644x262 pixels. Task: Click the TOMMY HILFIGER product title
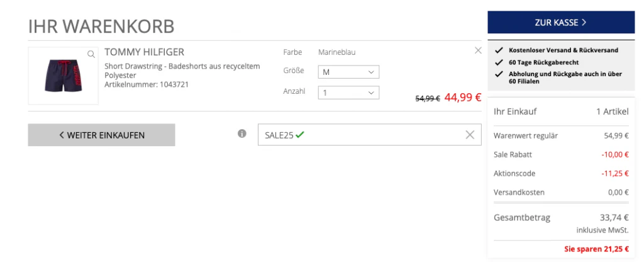[x=144, y=52]
